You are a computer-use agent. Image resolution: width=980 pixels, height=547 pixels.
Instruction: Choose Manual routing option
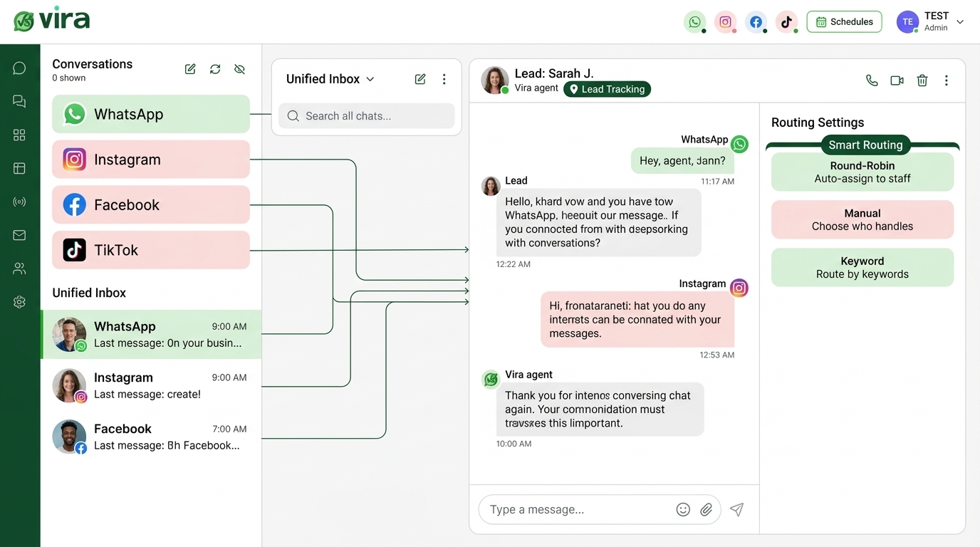point(862,219)
